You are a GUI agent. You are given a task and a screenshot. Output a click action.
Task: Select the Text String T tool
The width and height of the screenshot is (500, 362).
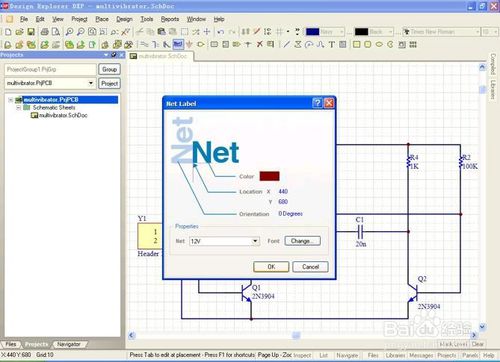[x=332, y=44]
